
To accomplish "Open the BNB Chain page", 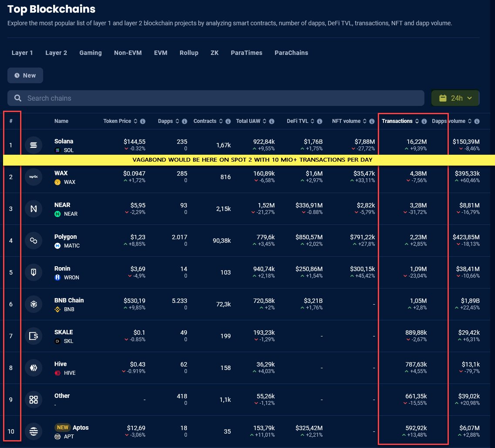I will [69, 300].
